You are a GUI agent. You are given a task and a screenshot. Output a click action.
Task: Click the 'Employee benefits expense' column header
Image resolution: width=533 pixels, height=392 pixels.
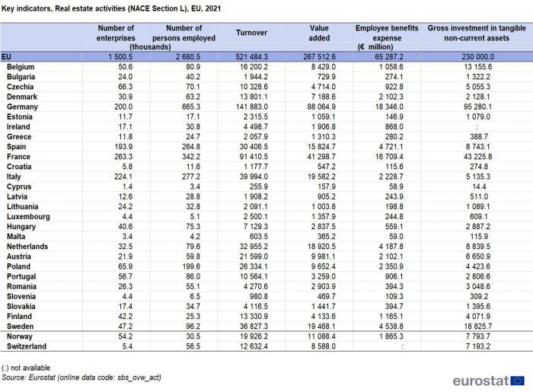point(387,33)
